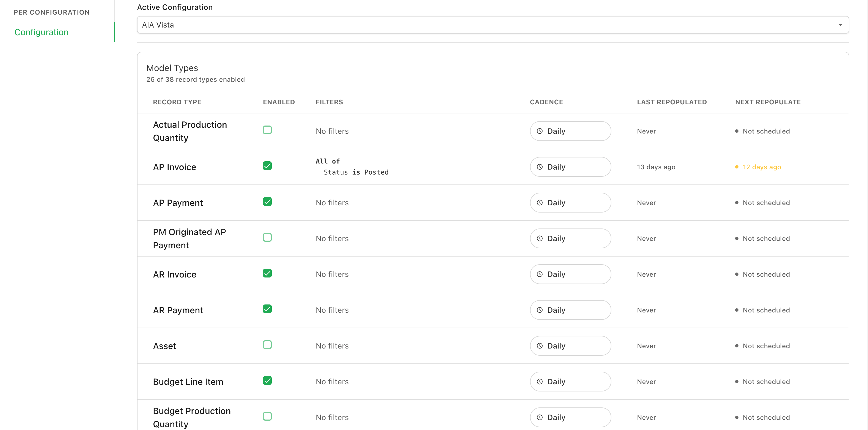Viewport: 868px width, 430px height.
Task: Open Daily cadence for AR Invoice
Action: click(570, 274)
